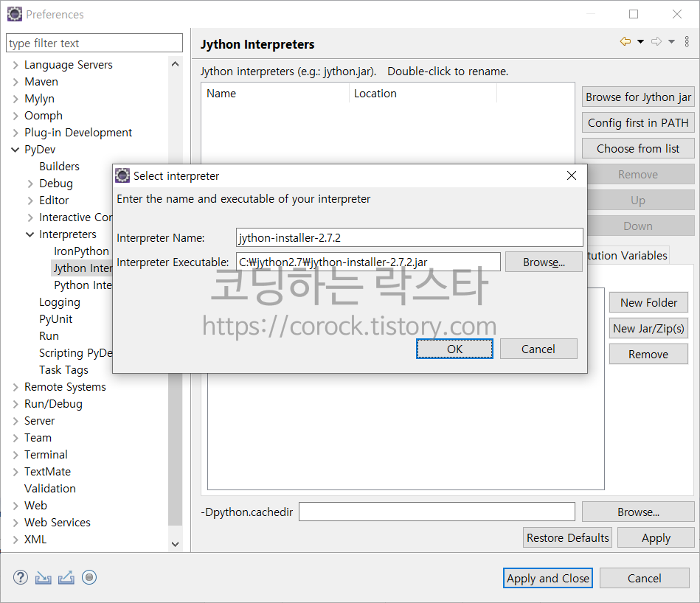Click Cancel in Preferences window
The width and height of the screenshot is (700, 603).
[644, 578]
